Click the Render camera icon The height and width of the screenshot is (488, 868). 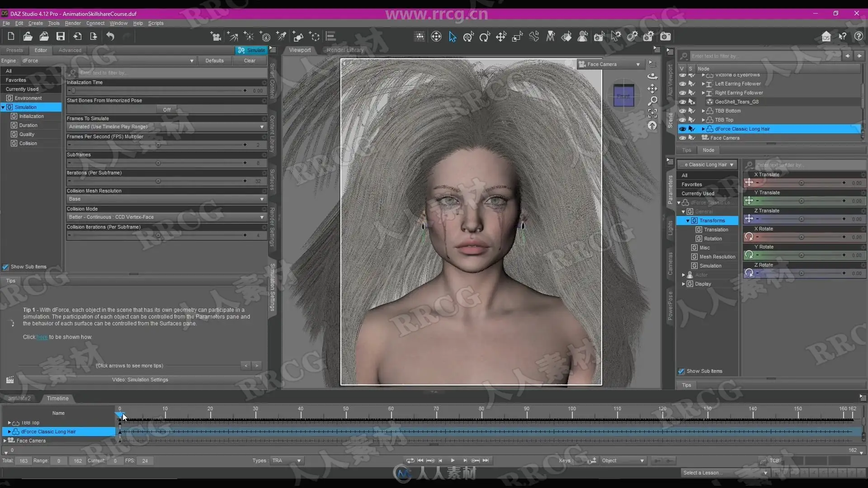point(665,37)
